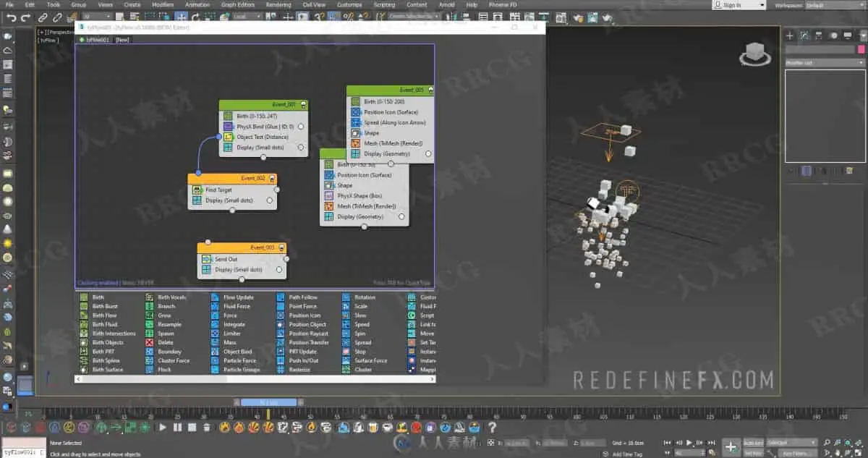Toggle the Event_003 enable icon in header
This screenshot has width=868, height=458.
point(281,247)
